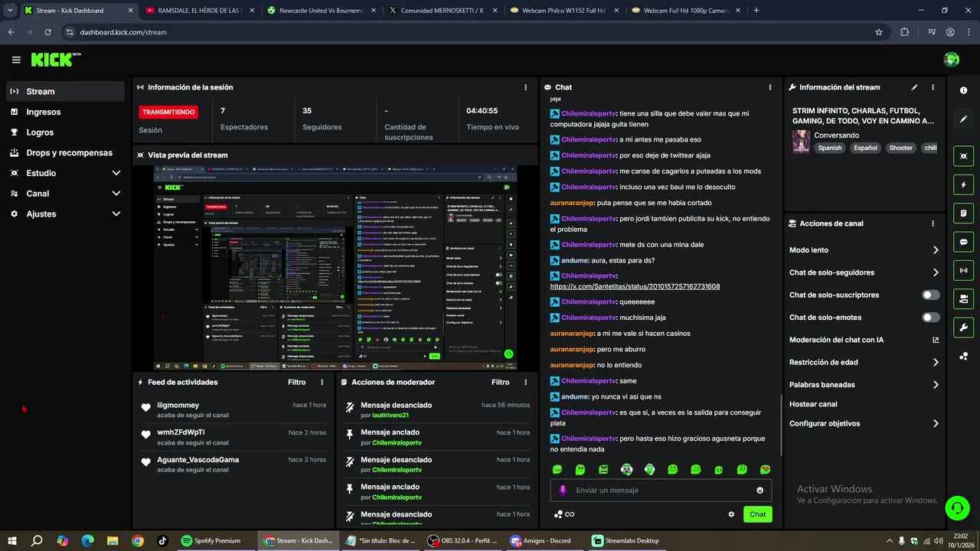Toggle stream info wrench widget icon
This screenshot has height=551, width=980.
coord(963,328)
